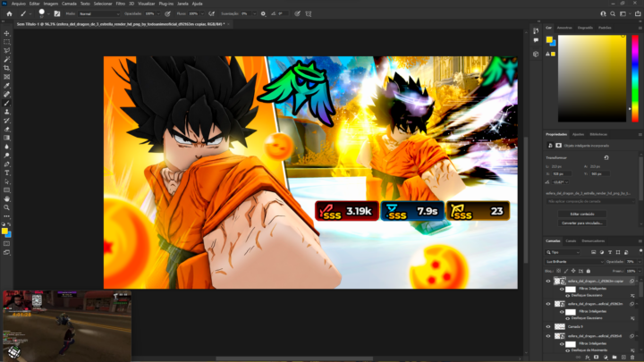Go to the Home screen icon
Viewport: 644px width, 362px height.
(x=9, y=13)
